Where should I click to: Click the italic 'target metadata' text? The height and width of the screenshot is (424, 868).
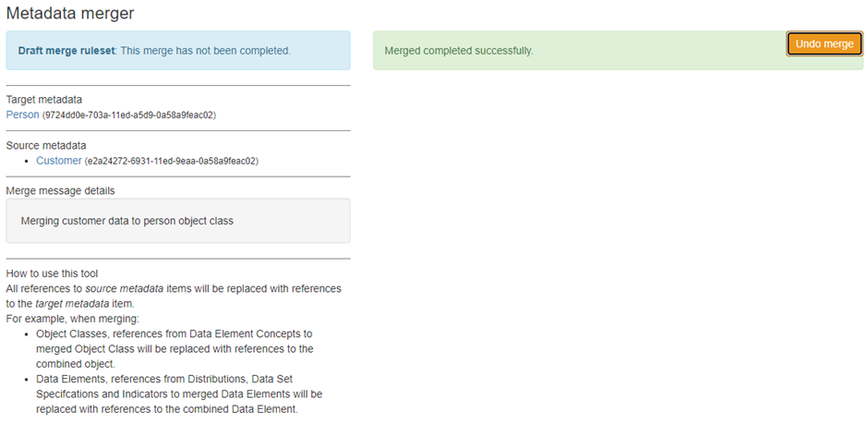click(x=69, y=303)
